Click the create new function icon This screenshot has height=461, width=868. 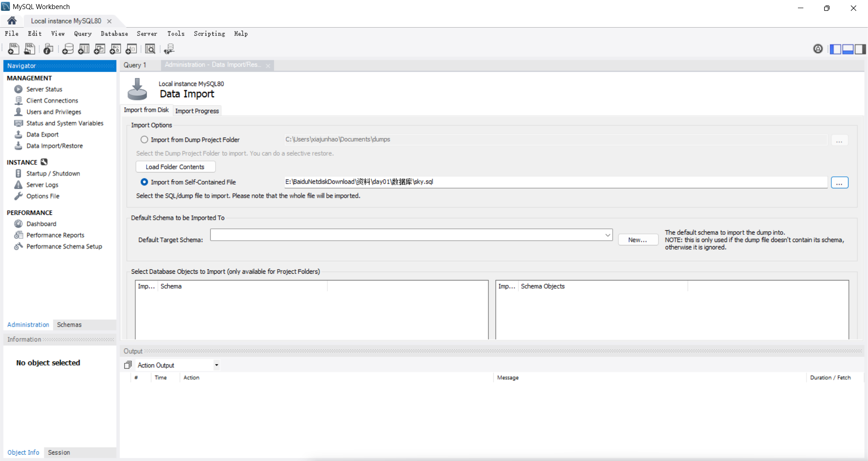pyautogui.click(x=131, y=49)
